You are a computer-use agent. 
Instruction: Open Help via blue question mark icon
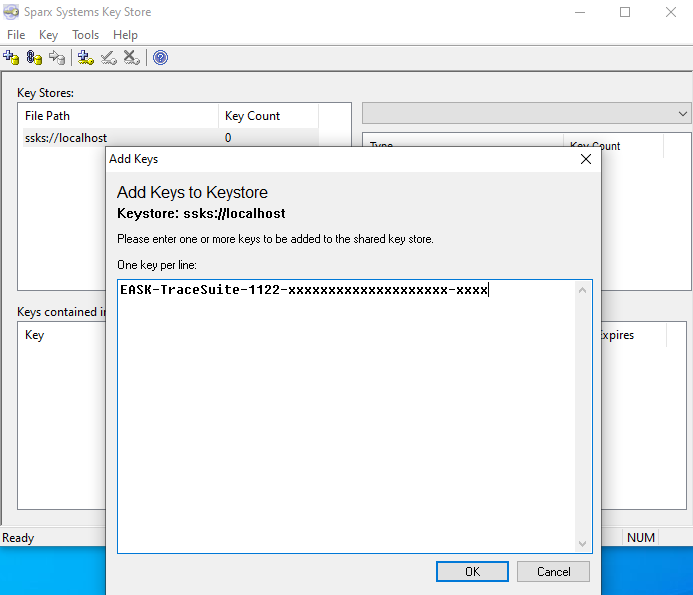pyautogui.click(x=160, y=57)
